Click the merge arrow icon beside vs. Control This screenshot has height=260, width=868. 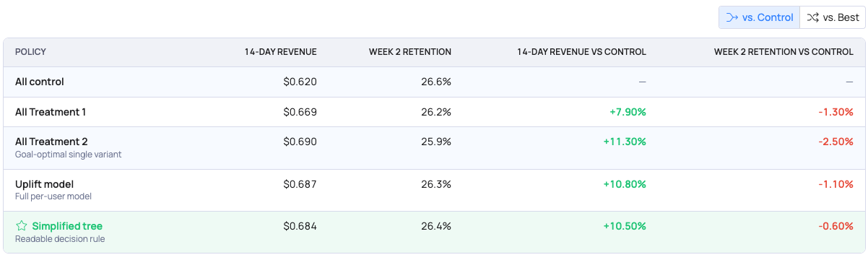point(732,17)
